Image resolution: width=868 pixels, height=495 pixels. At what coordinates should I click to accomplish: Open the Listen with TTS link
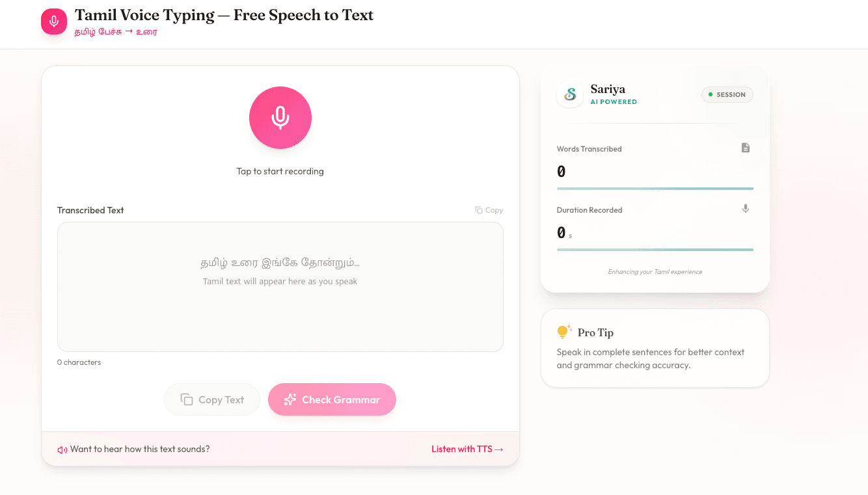[x=467, y=449]
